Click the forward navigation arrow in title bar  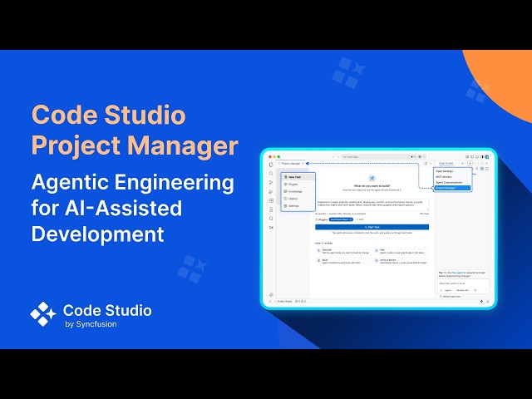(x=338, y=157)
